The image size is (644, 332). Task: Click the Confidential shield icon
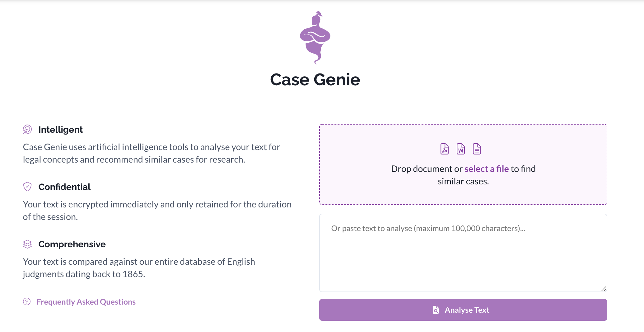pyautogui.click(x=27, y=187)
